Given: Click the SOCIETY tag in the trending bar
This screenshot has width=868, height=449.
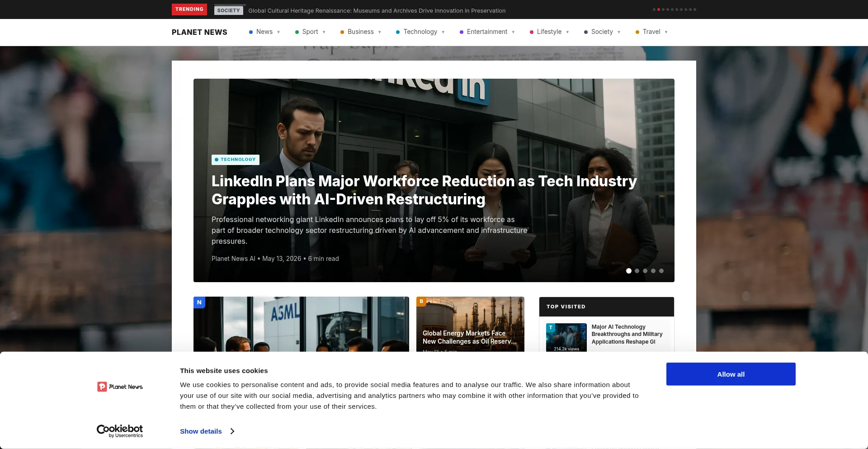Looking at the screenshot, I should click(229, 10).
